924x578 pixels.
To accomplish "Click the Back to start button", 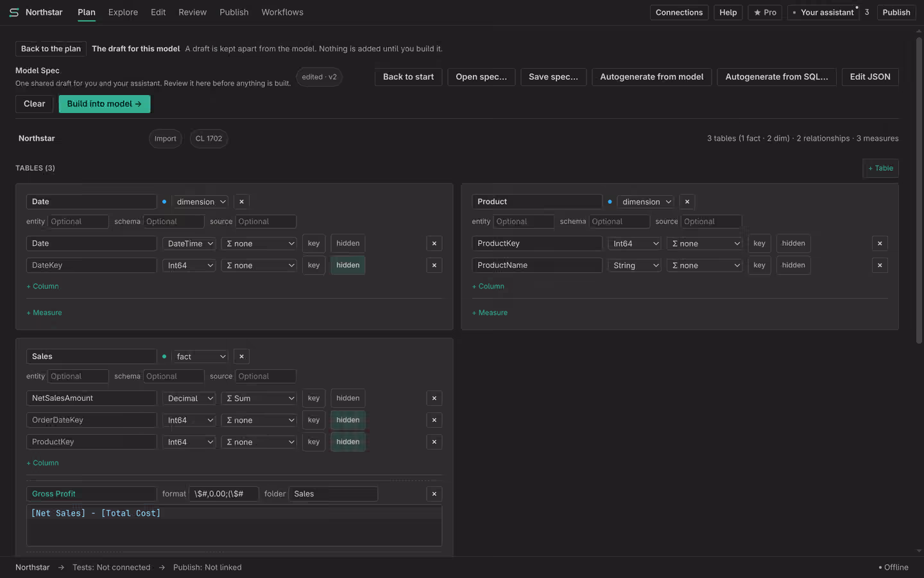I will point(408,77).
